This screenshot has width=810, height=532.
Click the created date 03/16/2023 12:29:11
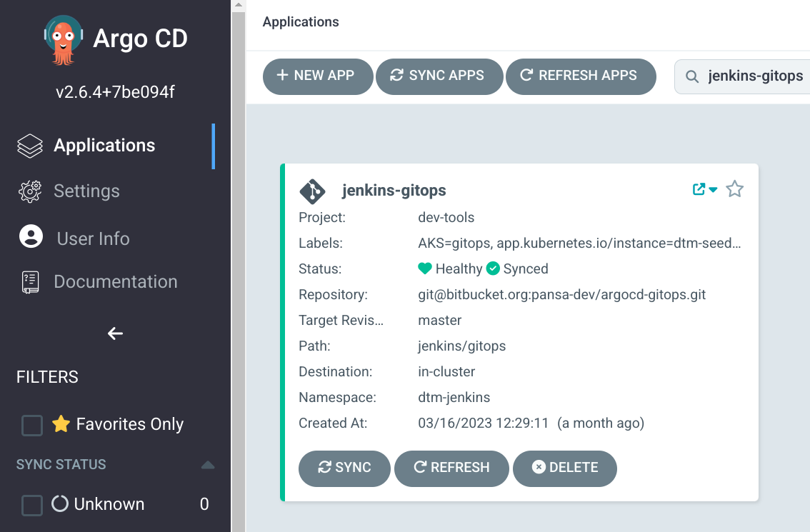point(483,423)
